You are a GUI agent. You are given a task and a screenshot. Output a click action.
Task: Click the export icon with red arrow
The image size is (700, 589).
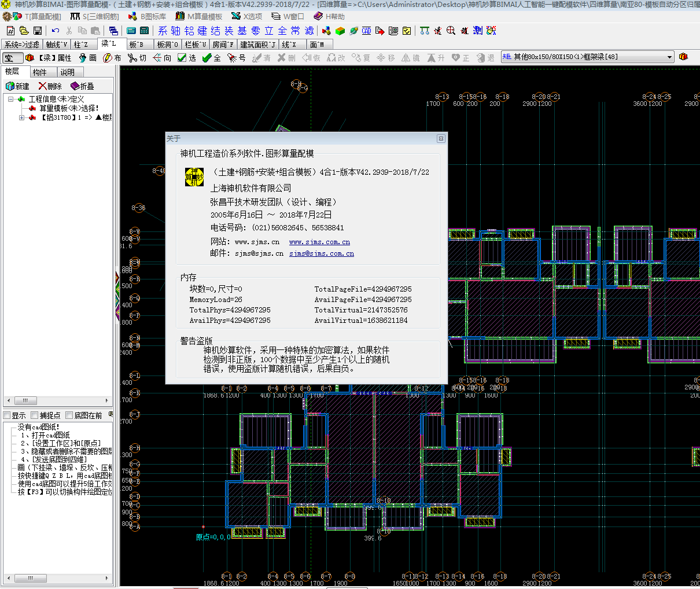(380, 31)
